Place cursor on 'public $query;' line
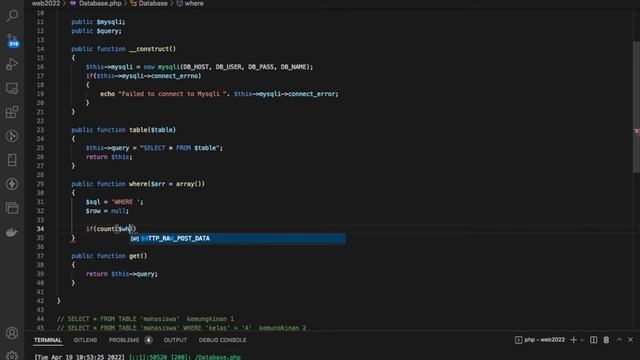This screenshot has width=640, height=360. 96,31
